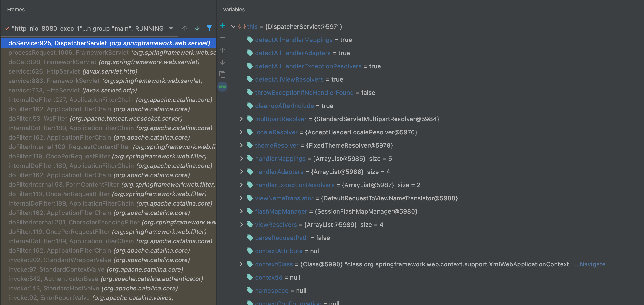Image resolution: width=644 pixels, height=305 pixels.
Task: Select the doGet:898 FrameworkServlet frame
Action: pos(104,62)
